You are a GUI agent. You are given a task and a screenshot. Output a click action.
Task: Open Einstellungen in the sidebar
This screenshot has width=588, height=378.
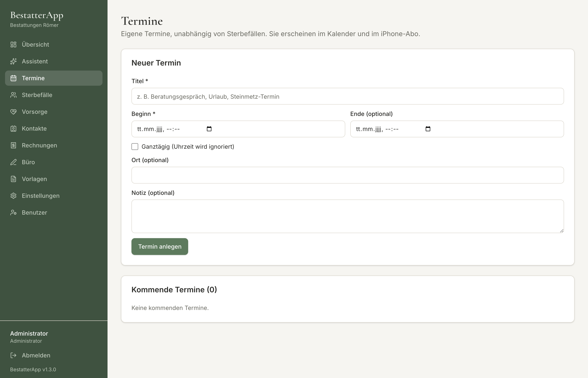point(54,196)
